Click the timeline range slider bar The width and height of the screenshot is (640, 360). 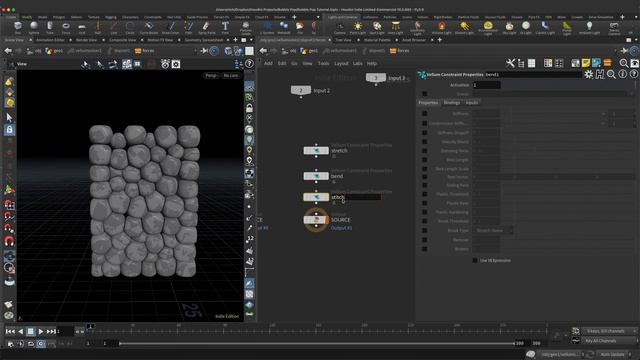[317, 344]
